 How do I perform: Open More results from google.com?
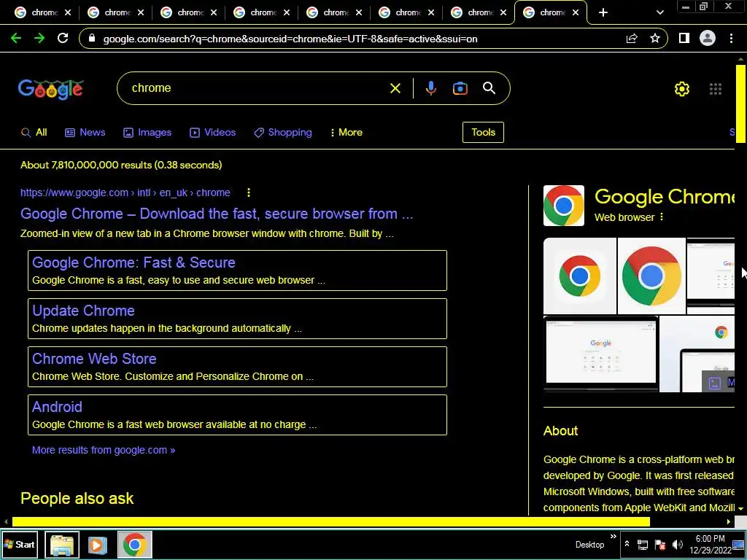(104, 450)
